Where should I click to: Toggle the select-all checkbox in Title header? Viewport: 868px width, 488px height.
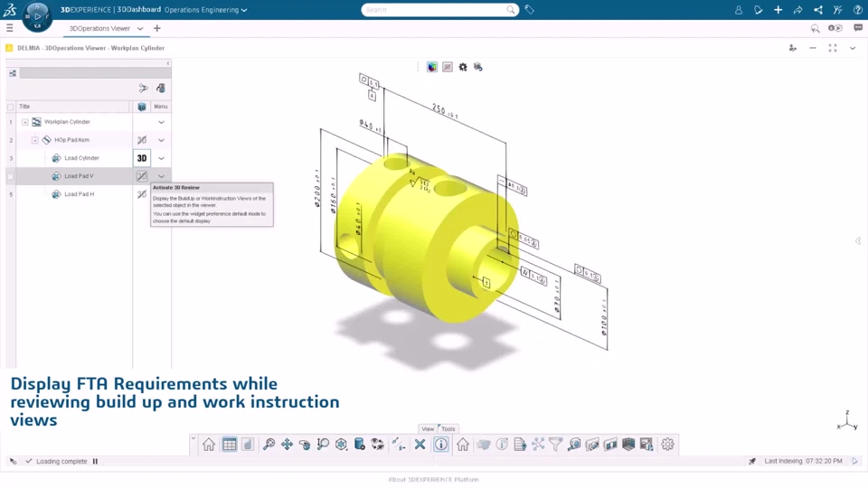coord(10,107)
